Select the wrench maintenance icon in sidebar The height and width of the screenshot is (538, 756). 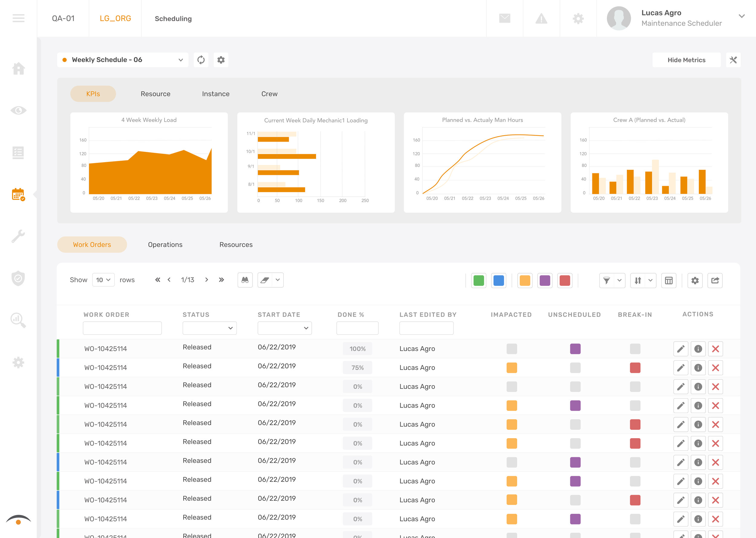[18, 236]
